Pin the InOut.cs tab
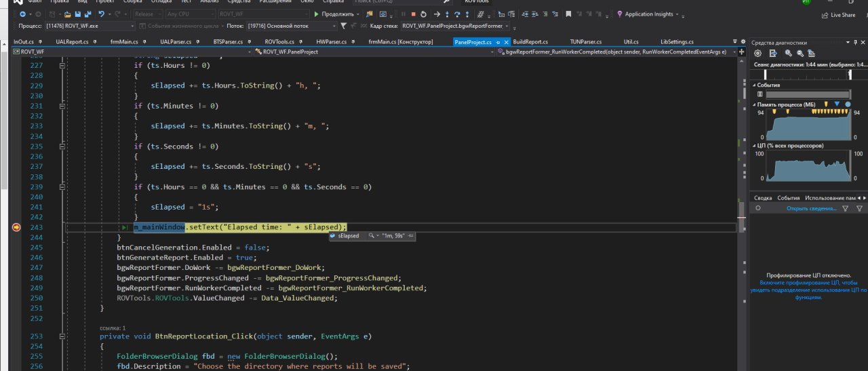Image resolution: width=868 pixels, height=371 pixels. point(40,42)
